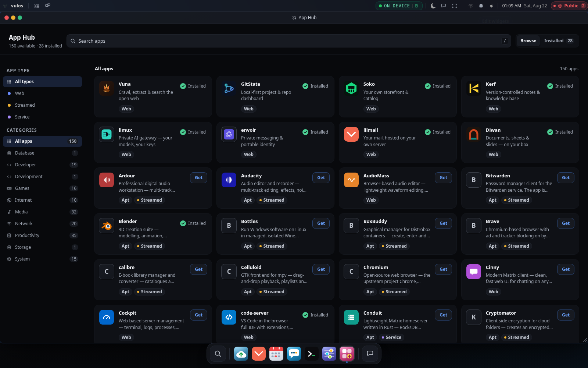Filter by the System category
This screenshot has width=588, height=368.
coord(42,259)
